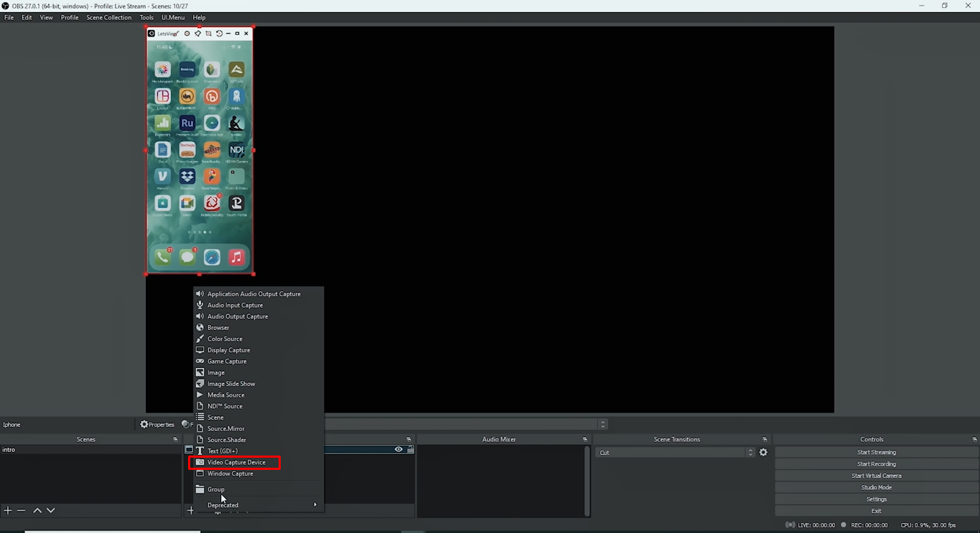Lock the source using the padlock icon
The width and height of the screenshot is (980, 533).
point(410,448)
